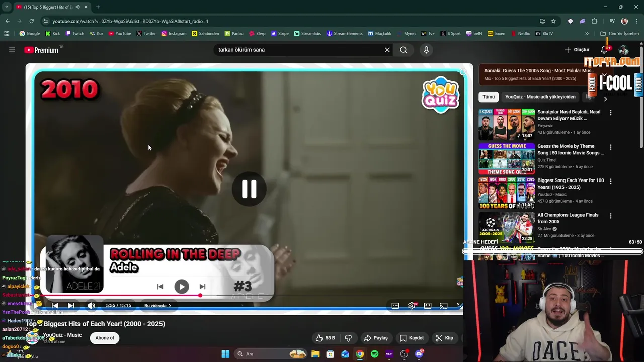644x362 pixels.
Task: Open the Streamlabs bookmark
Action: [x=307, y=34]
